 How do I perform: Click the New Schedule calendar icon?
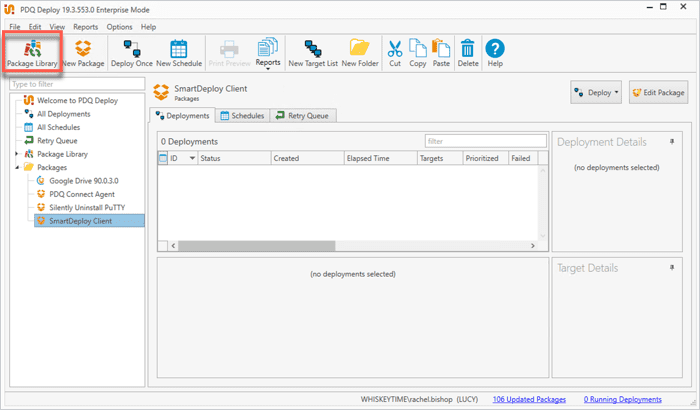(179, 53)
